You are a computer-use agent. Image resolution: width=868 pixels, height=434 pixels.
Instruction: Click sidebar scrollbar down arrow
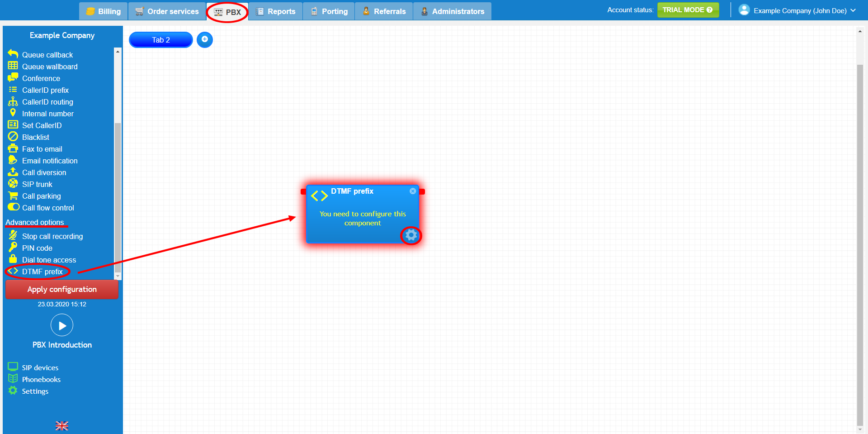click(118, 276)
